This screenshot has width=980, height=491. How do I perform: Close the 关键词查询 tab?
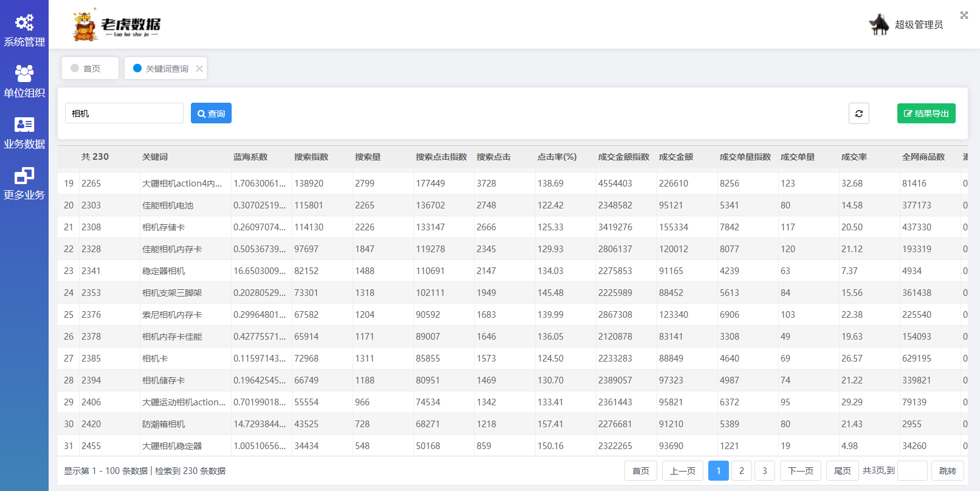click(199, 69)
